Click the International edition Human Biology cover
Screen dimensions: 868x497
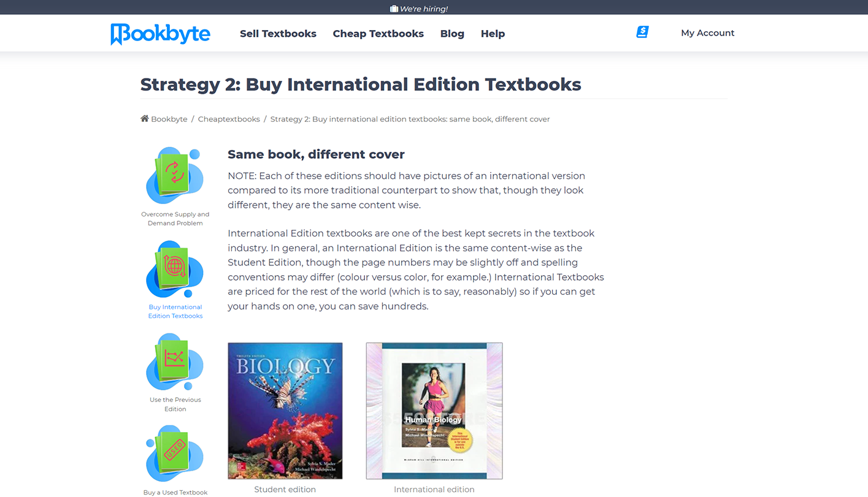[434, 411]
